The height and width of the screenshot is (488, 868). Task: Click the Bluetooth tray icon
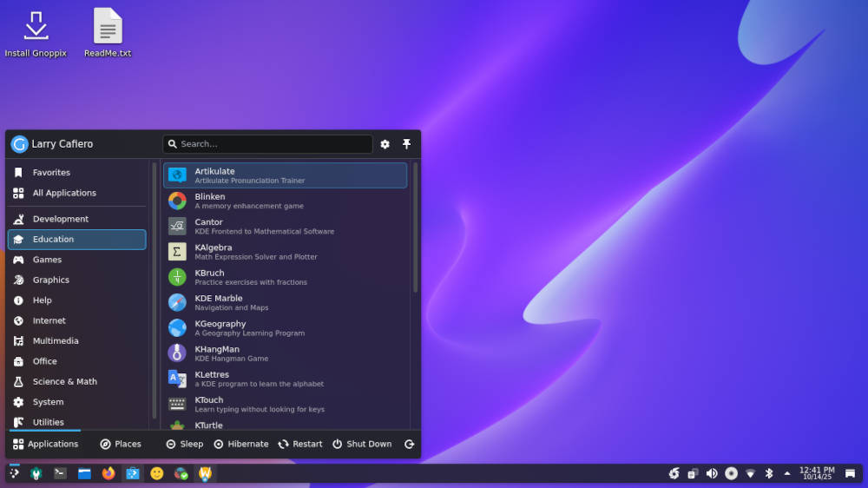coord(768,473)
